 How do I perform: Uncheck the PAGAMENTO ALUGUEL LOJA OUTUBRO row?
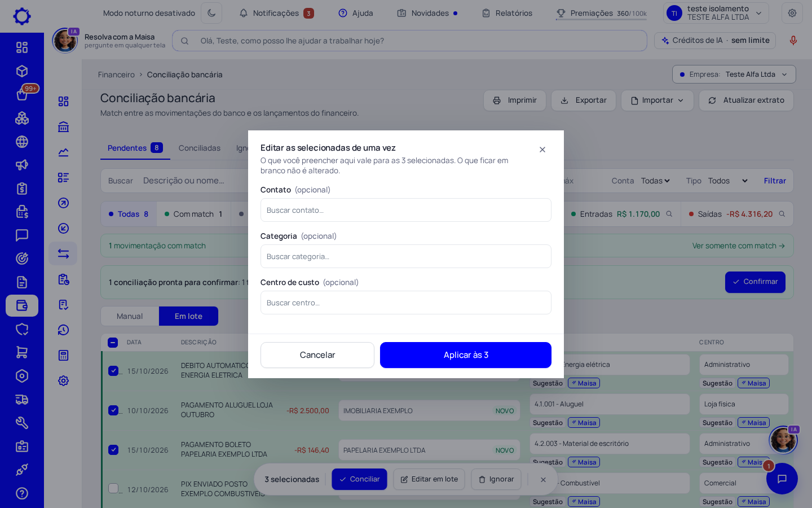pyautogui.click(x=113, y=410)
